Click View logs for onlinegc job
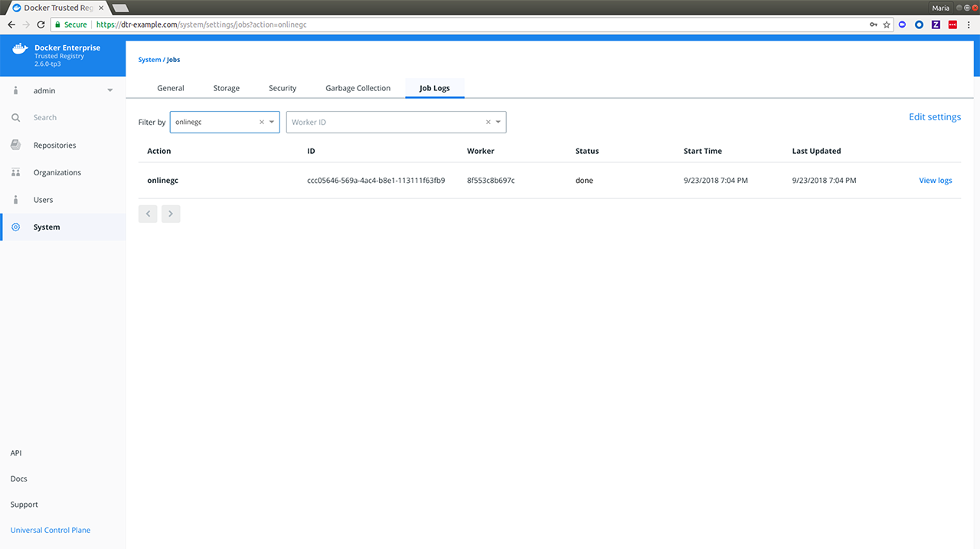The width and height of the screenshot is (980, 549). click(x=935, y=181)
